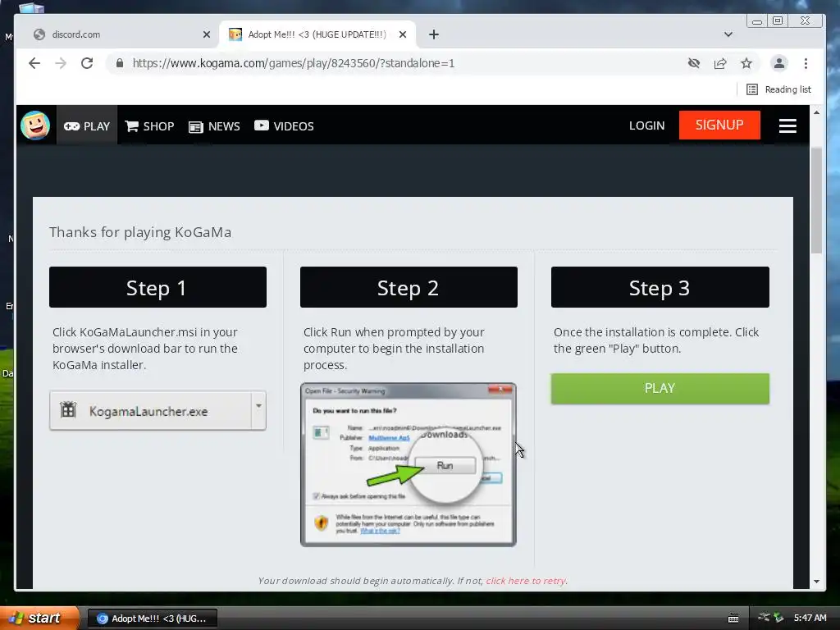Image resolution: width=840 pixels, height=630 pixels.
Task: Open the SHOP menu item
Action: point(149,126)
